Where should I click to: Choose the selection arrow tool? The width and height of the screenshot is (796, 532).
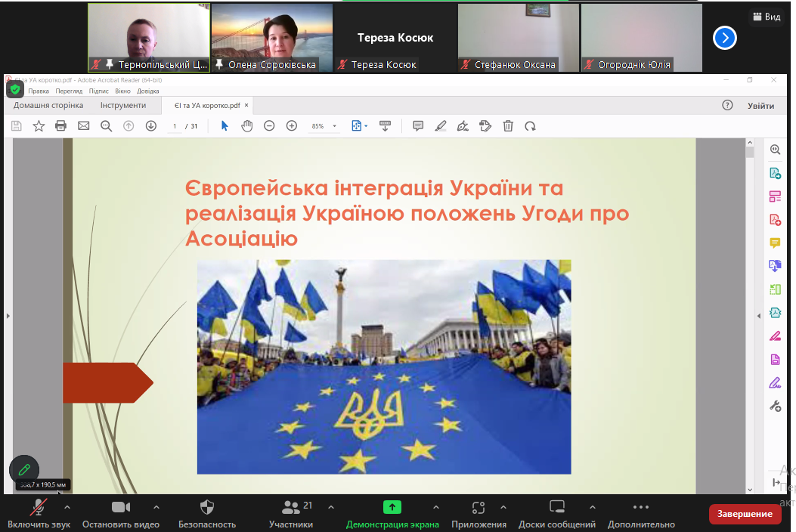(225, 126)
